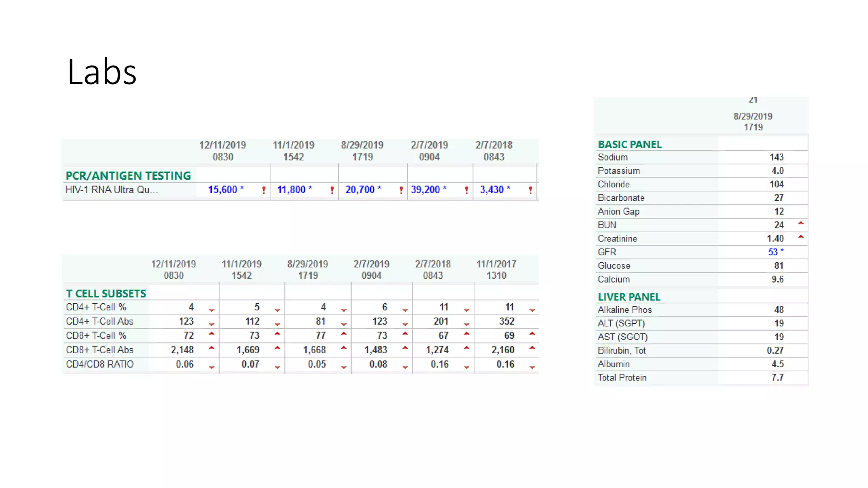Click the blue GFR value 53
Viewport: 868px width, 488px height.
pos(773,252)
